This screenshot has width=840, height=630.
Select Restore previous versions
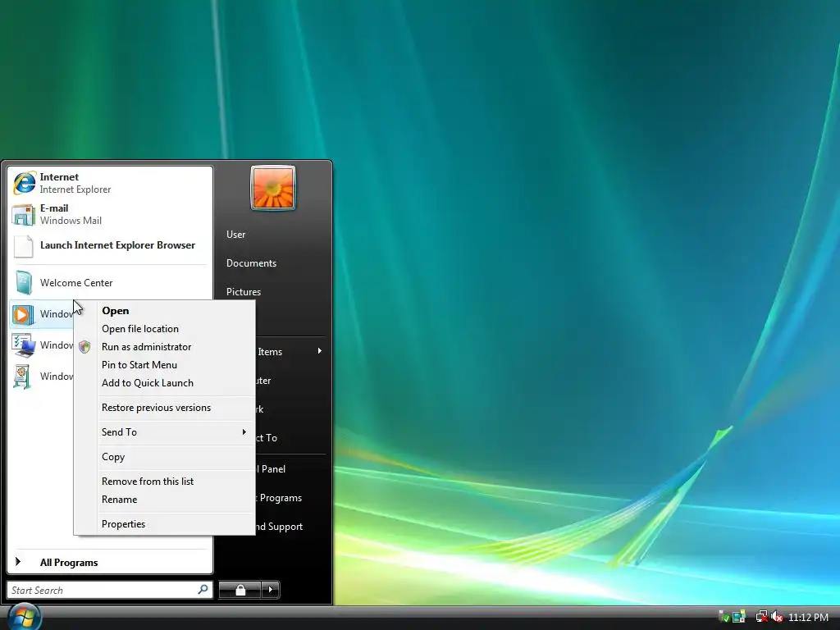point(164,408)
